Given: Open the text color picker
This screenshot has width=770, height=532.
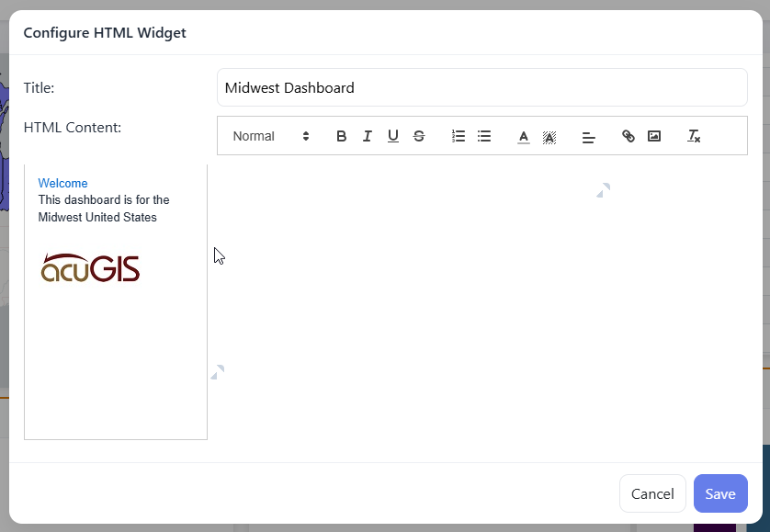Looking at the screenshot, I should click(524, 136).
